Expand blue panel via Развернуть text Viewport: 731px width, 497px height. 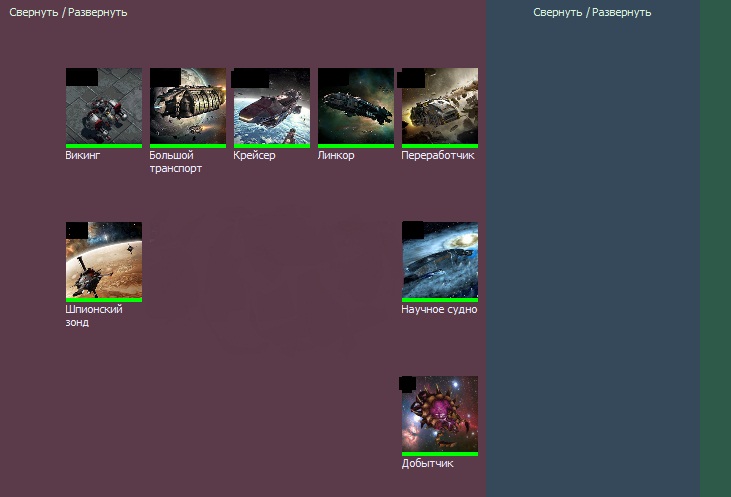622,13
